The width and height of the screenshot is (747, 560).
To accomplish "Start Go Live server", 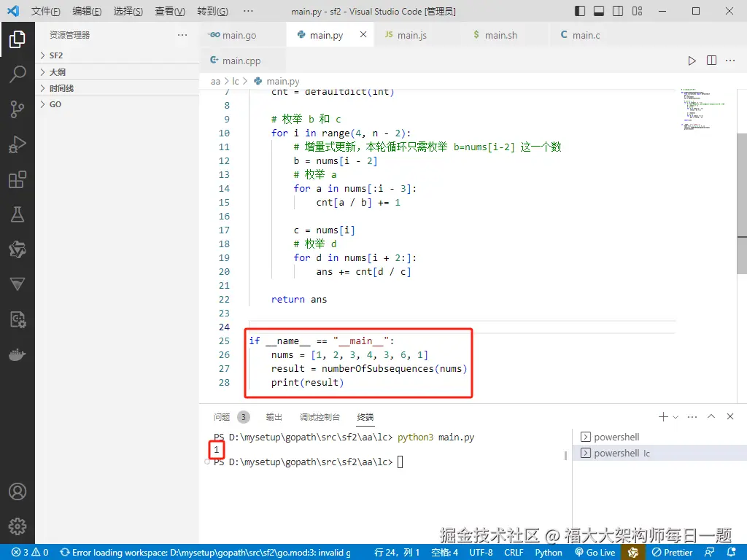I will 595,553.
